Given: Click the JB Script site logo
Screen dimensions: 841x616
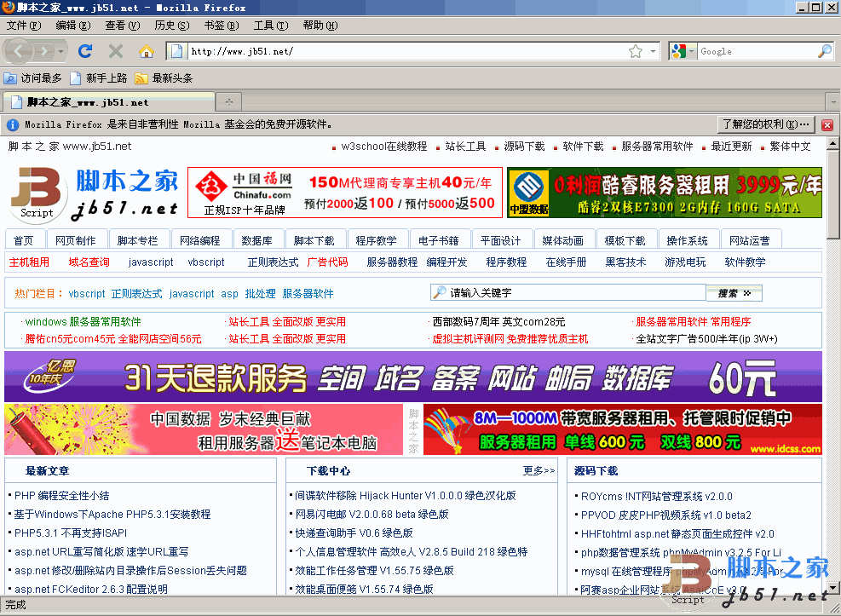Looking at the screenshot, I should [x=94, y=194].
